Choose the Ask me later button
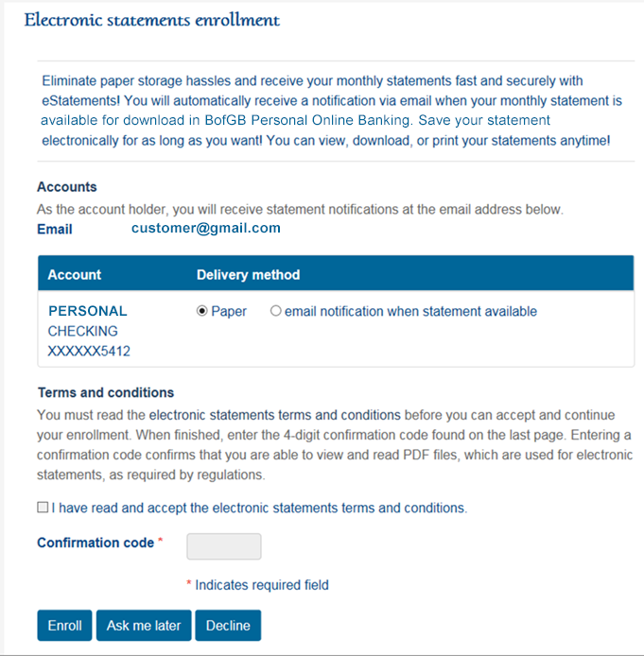644x656 pixels. click(144, 625)
